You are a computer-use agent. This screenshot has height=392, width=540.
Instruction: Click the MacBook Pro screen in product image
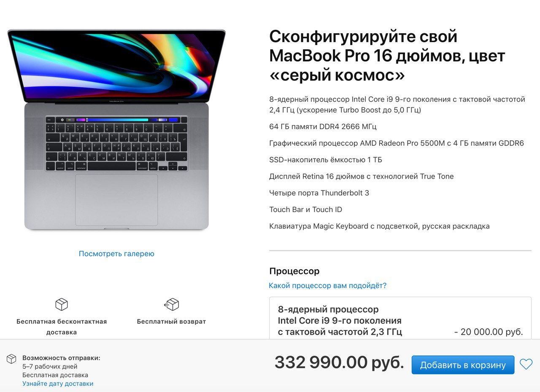116,66
